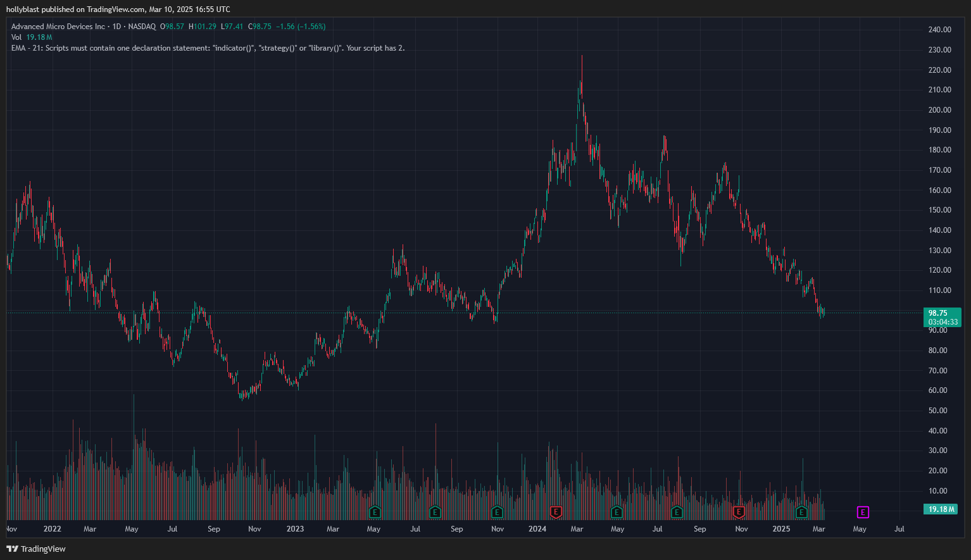The width and height of the screenshot is (971, 560).
Task: Click the green earnings marker at May 2023
Action: 375,512
